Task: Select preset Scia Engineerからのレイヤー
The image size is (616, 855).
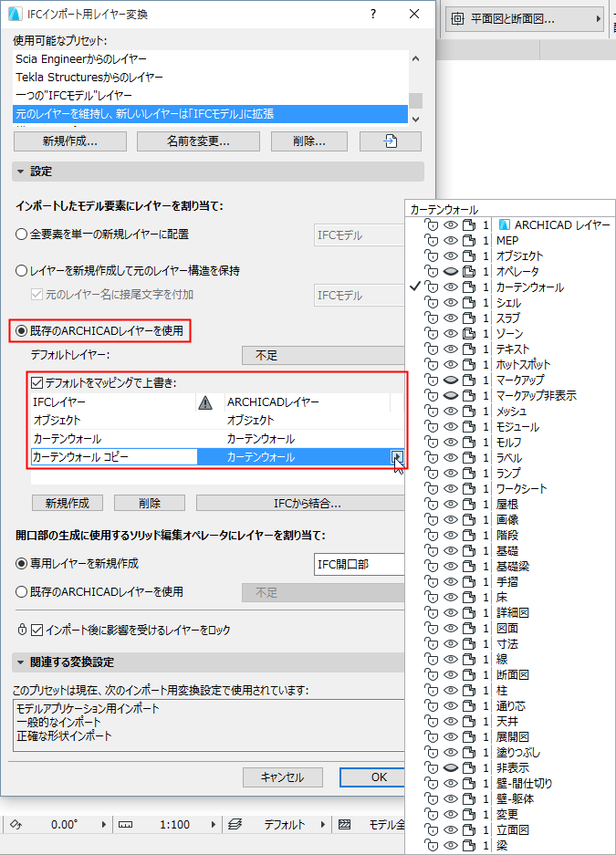Action: (x=210, y=59)
